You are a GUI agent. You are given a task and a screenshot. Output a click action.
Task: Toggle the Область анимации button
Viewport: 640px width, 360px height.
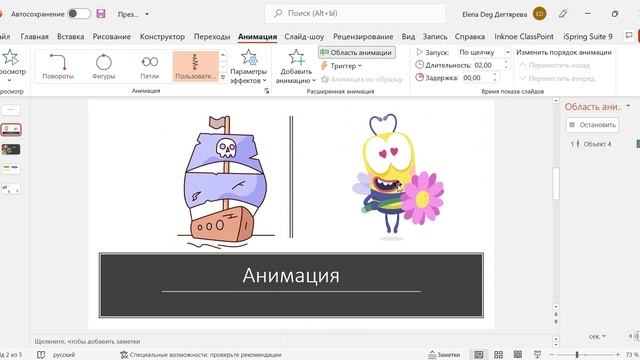point(357,52)
